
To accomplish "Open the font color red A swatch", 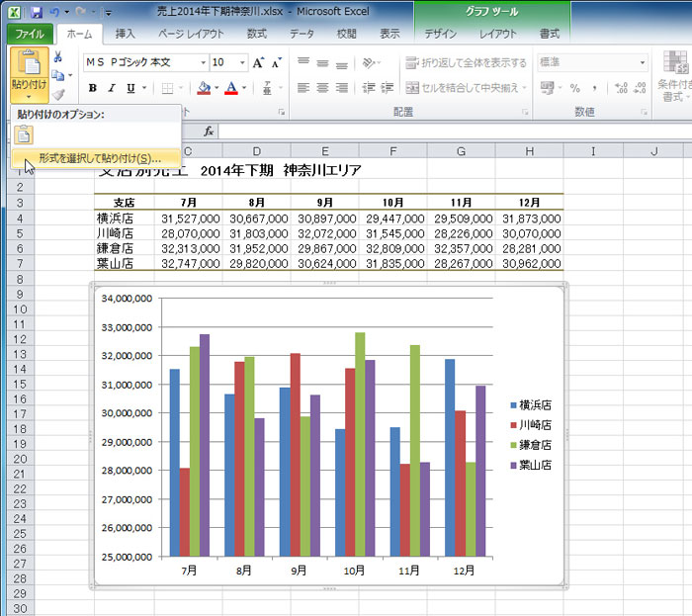I will (230, 88).
